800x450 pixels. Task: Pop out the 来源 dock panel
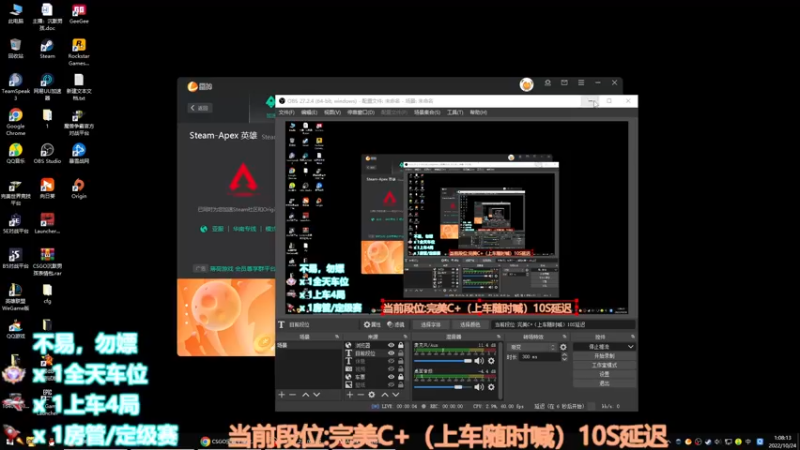click(x=406, y=337)
